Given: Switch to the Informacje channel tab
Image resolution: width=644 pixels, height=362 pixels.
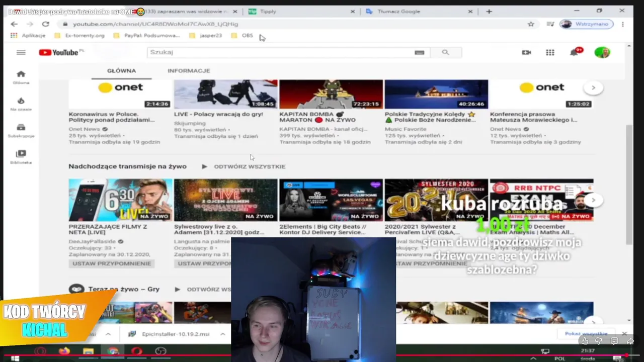Looking at the screenshot, I should pos(189,71).
